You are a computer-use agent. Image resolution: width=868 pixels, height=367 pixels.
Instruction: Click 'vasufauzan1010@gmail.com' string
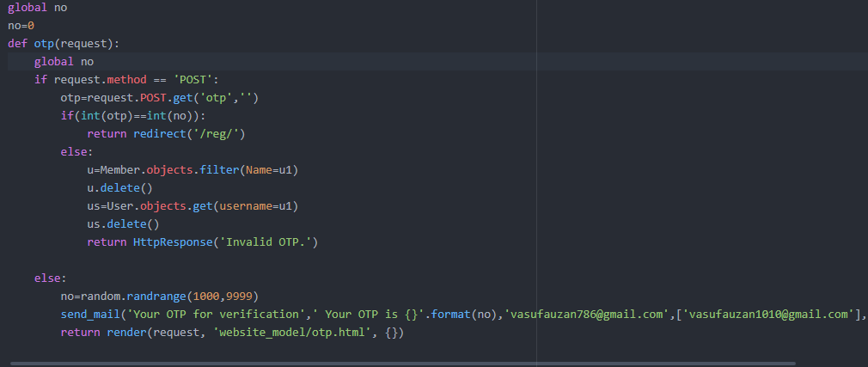click(x=769, y=315)
